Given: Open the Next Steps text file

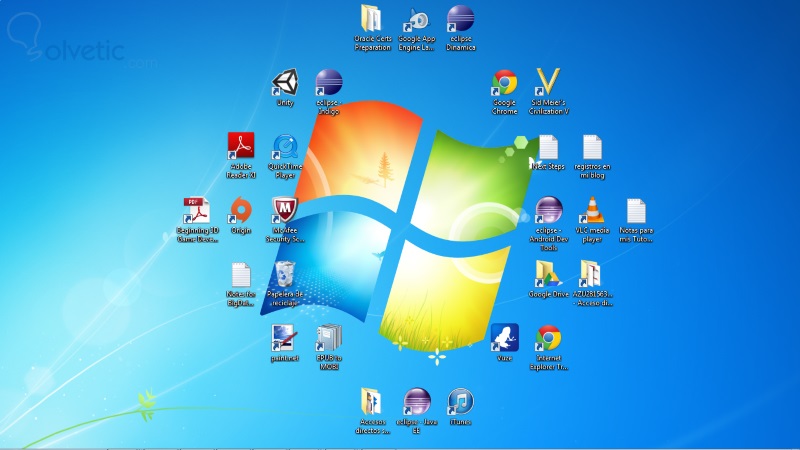Looking at the screenshot, I should coord(548,152).
